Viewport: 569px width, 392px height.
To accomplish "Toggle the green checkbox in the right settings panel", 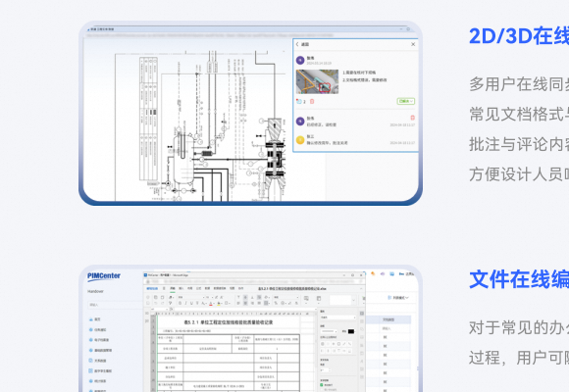I will pyautogui.click(x=322, y=385).
